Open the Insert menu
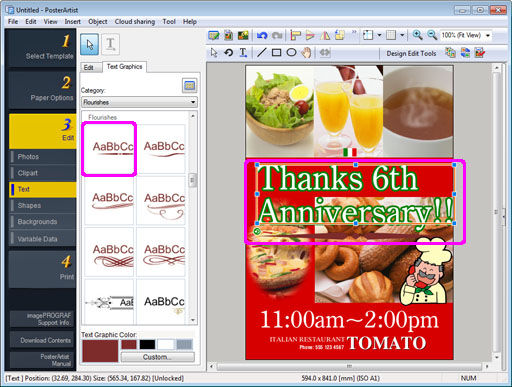 [x=72, y=22]
